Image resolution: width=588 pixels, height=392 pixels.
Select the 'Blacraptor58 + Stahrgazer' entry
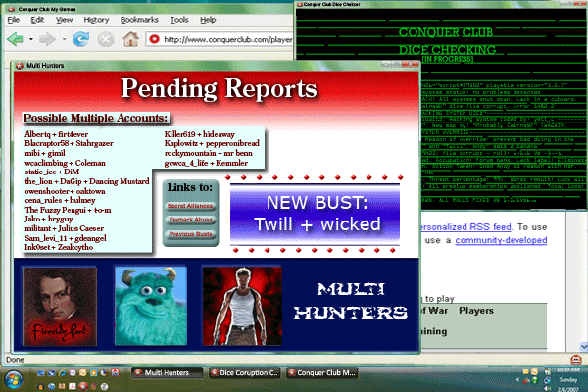[69, 143]
